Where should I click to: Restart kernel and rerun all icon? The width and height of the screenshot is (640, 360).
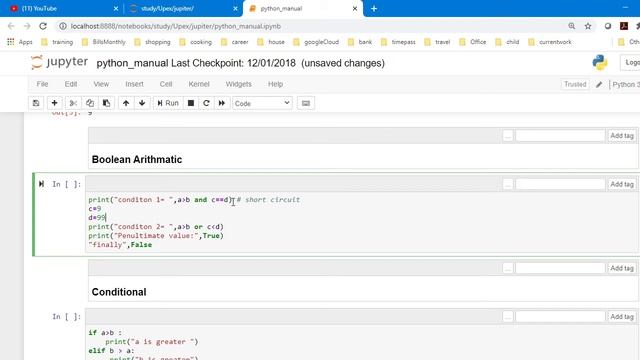pyautogui.click(x=222, y=103)
